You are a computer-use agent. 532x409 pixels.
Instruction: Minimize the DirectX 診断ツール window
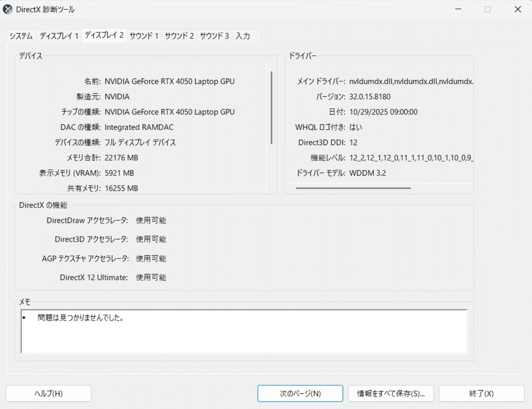458,9
